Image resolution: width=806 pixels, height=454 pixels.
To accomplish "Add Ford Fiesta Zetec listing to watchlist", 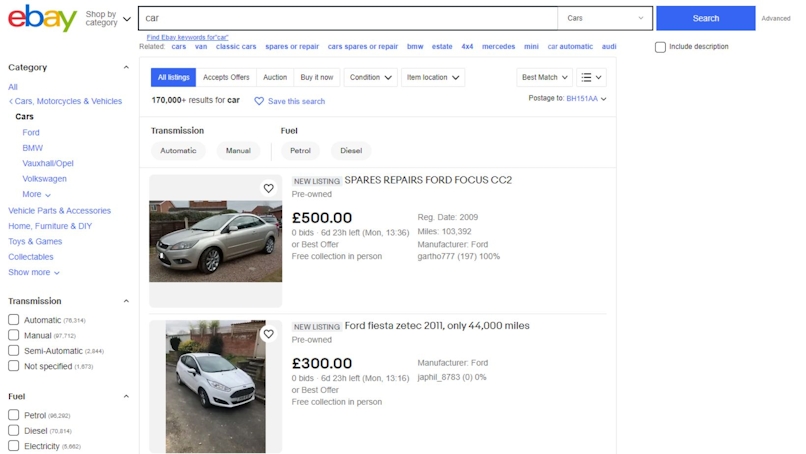I will tap(268, 334).
